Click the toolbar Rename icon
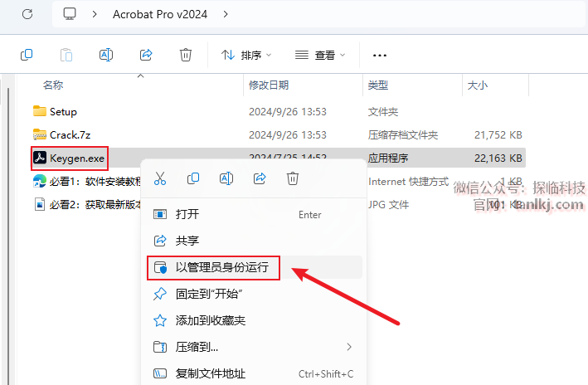Viewport: 588px width, 385px height. (106, 55)
